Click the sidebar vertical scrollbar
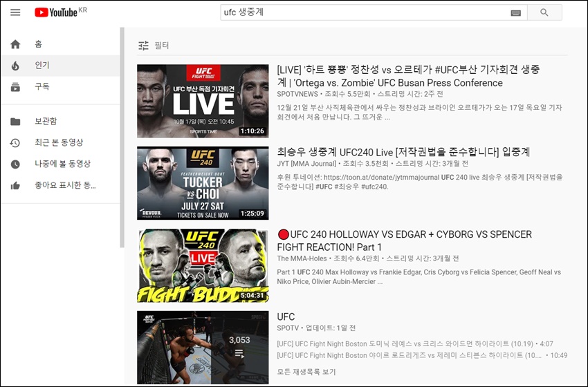Viewport: 588px width, 387px height. click(122, 138)
